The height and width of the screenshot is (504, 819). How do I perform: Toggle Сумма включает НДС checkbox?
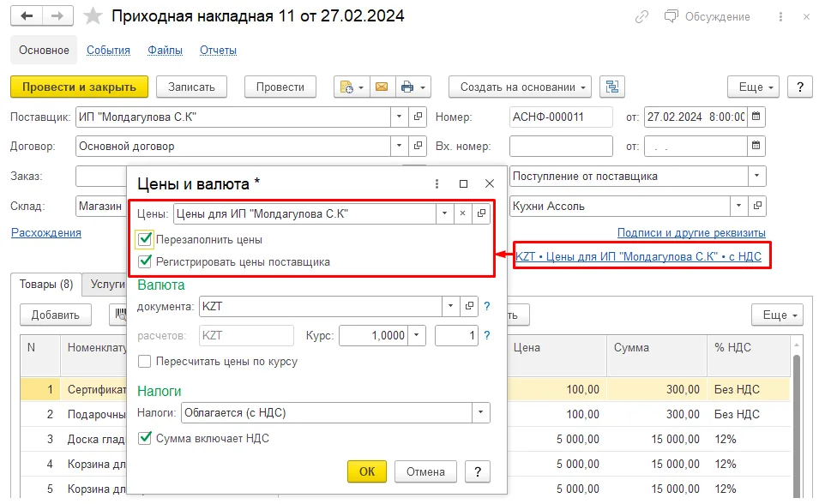tap(145, 438)
